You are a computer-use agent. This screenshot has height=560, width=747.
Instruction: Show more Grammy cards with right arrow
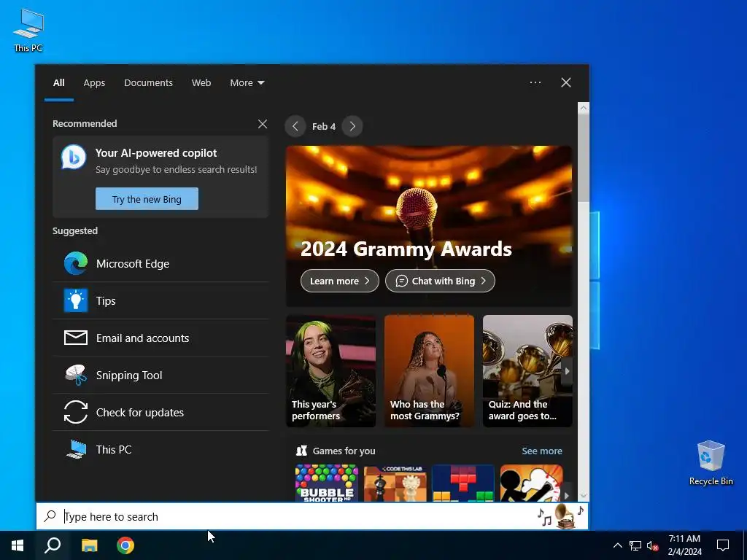[567, 371]
